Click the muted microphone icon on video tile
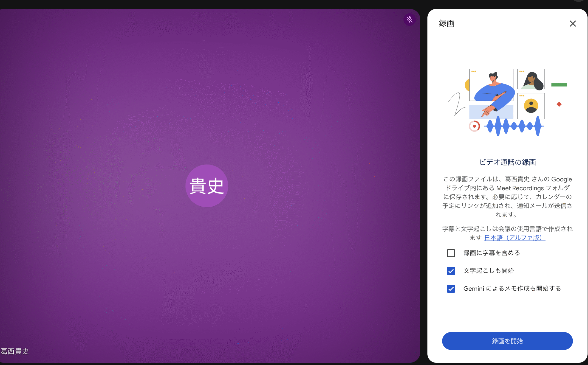 (x=409, y=19)
